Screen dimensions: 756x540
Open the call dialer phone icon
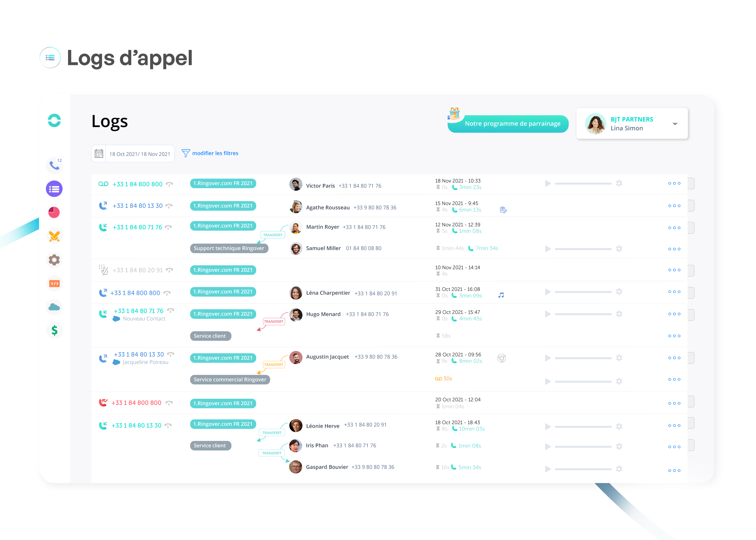pyautogui.click(x=54, y=165)
